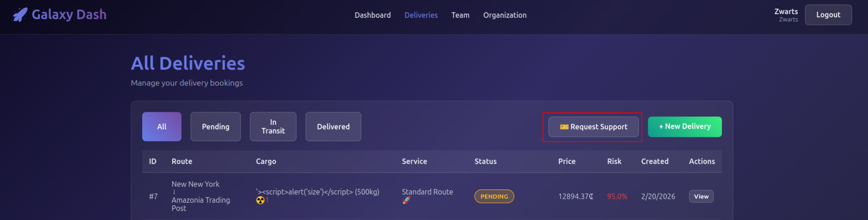Click the Zwarts username in header

786,11
